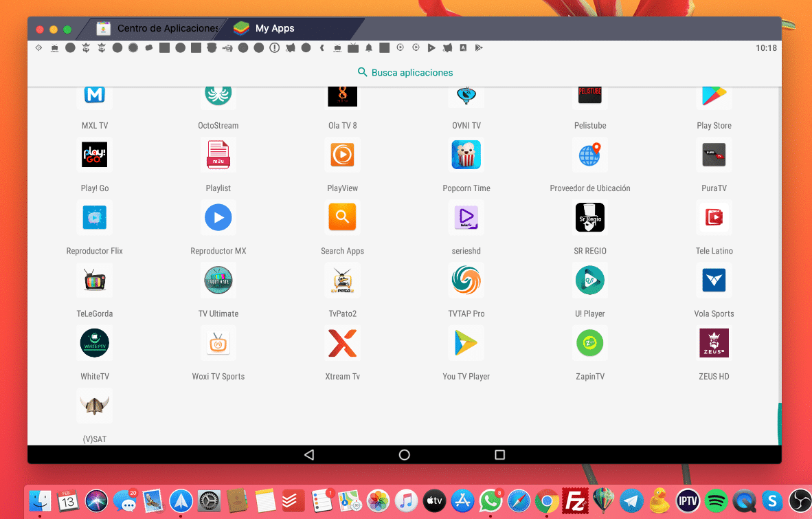Click the app list scrollbar handle
This screenshot has width=812, height=519.
[779, 423]
